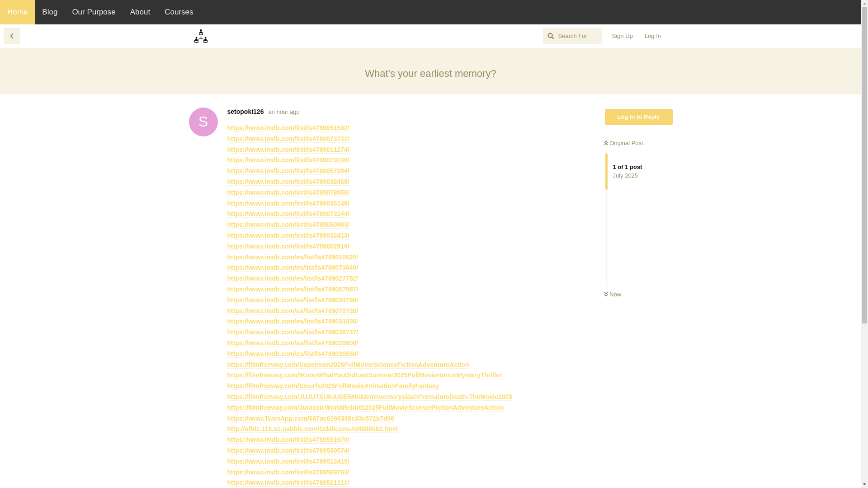The image size is (868, 488).
Task: Open imdb es list ls4789057587 link
Action: click(292, 290)
